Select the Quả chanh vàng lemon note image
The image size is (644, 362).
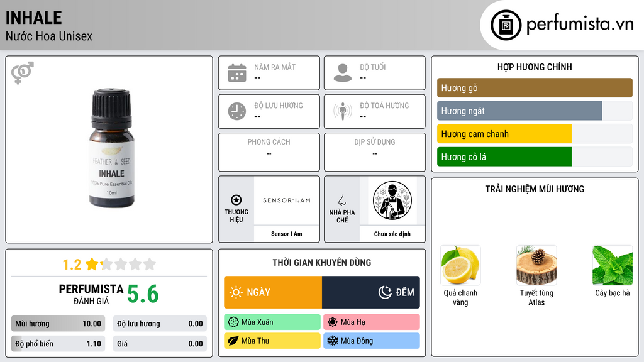point(460,265)
